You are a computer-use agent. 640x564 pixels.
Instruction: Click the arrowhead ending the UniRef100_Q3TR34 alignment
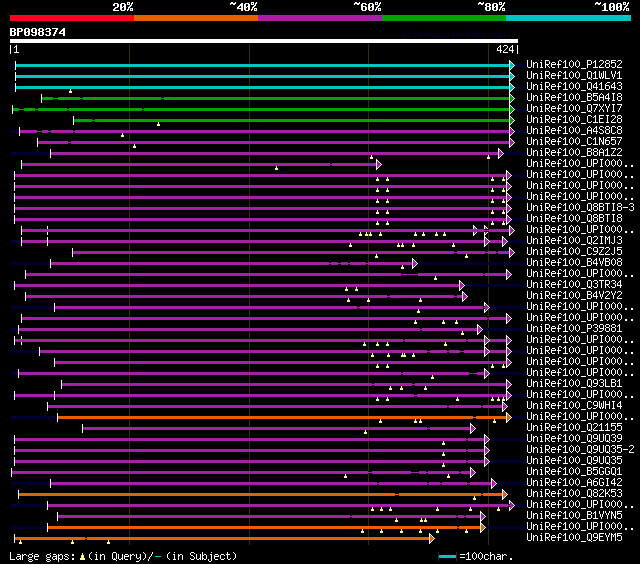click(462, 285)
